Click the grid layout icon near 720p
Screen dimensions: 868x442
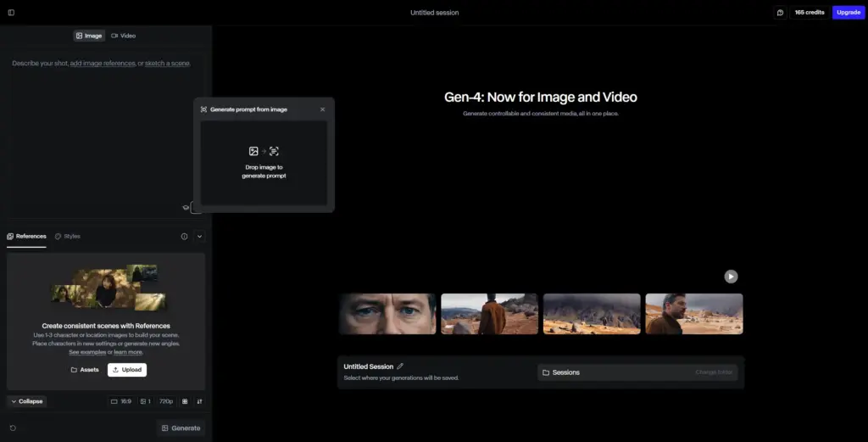coord(185,401)
